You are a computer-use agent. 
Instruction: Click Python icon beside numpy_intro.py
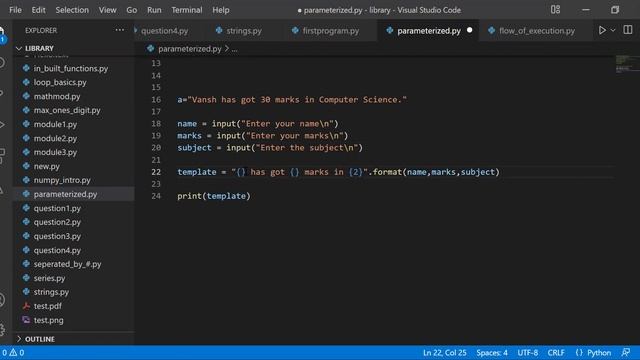point(26,180)
